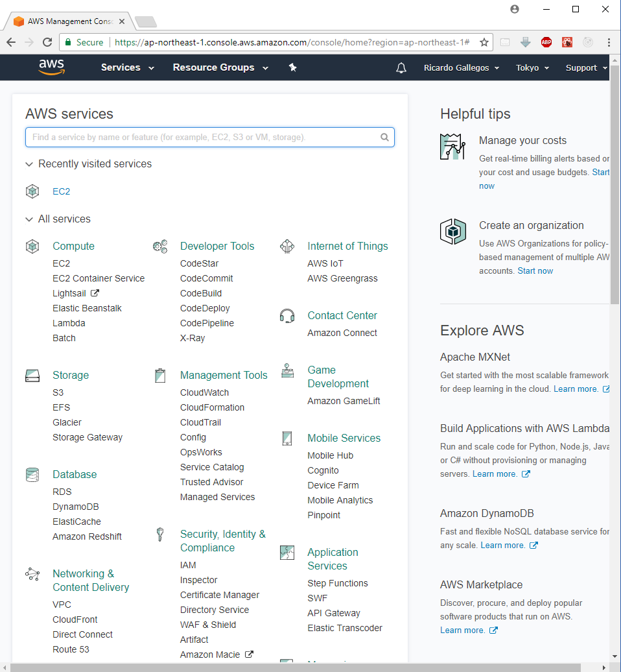Click the Internet of Things category icon
Image resolution: width=621 pixels, height=672 pixels.
point(287,246)
